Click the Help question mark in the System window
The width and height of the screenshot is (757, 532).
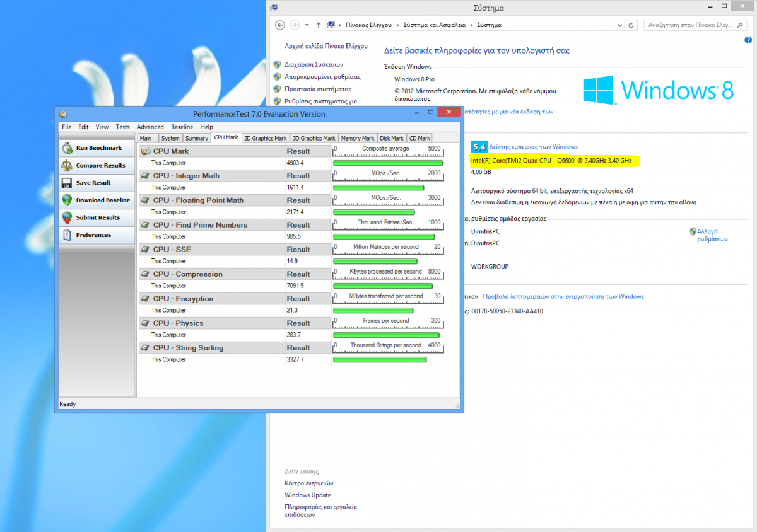(x=749, y=40)
